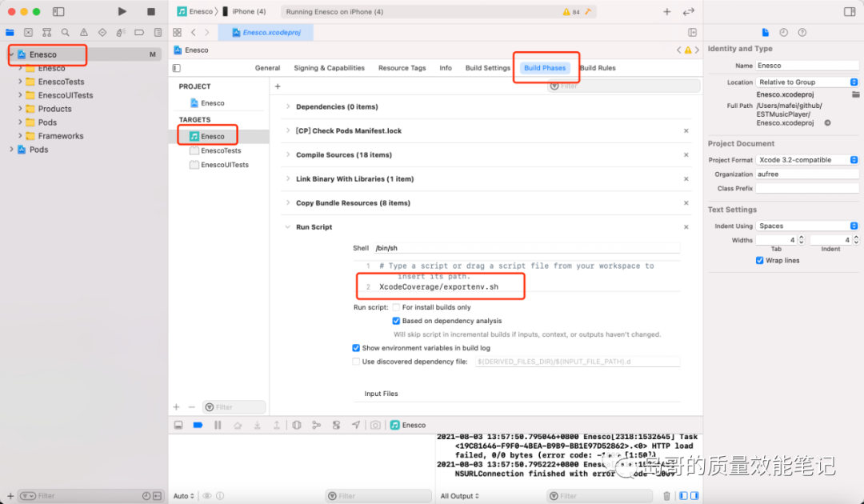Viewport: 864px width, 504px height.
Task: Uncheck Show environment variables in build log
Action: tap(356, 348)
